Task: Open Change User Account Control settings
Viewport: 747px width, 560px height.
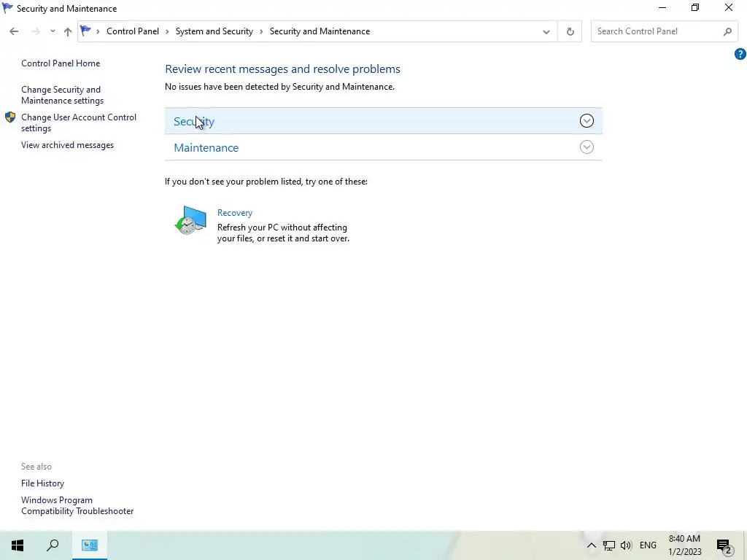Action: pyautogui.click(x=79, y=122)
